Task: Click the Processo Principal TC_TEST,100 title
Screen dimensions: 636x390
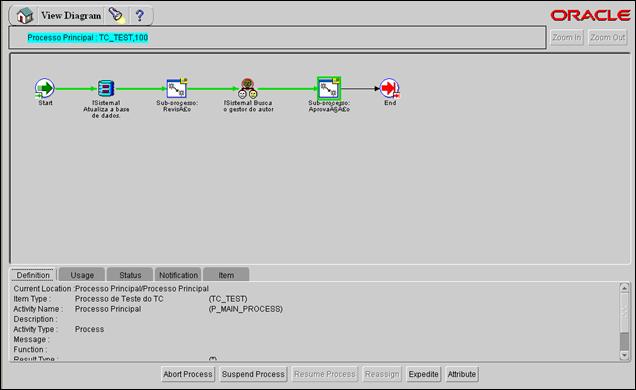Action: (x=88, y=38)
